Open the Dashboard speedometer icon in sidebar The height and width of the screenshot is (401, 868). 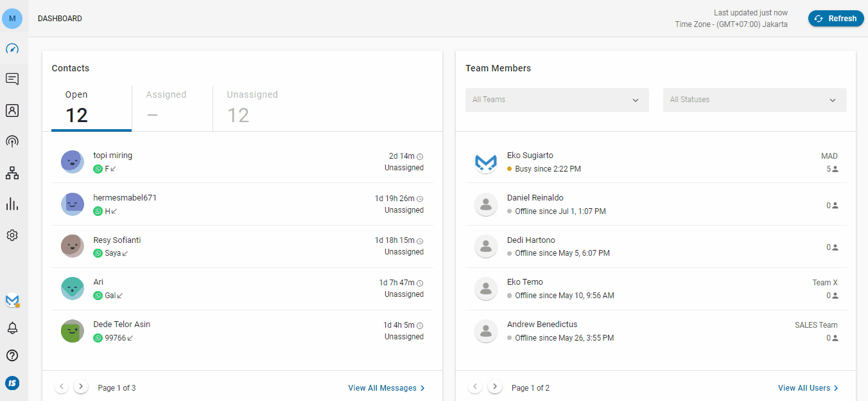tap(12, 49)
